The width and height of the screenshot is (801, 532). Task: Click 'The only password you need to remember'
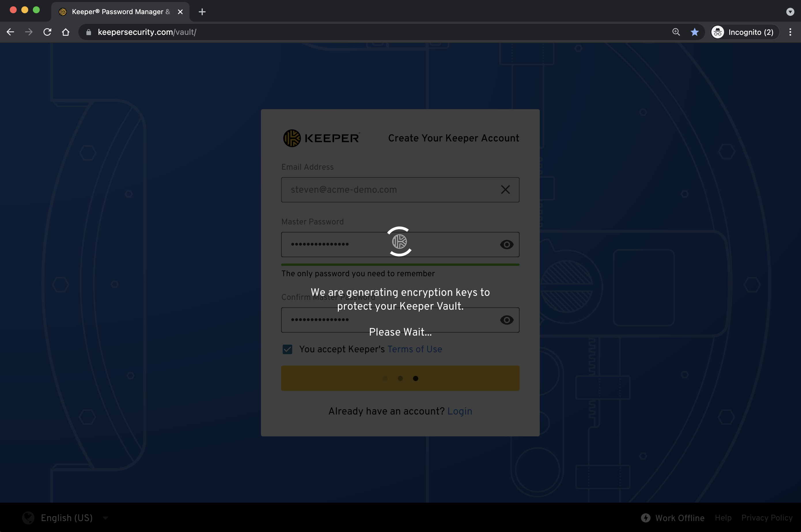[x=358, y=273]
